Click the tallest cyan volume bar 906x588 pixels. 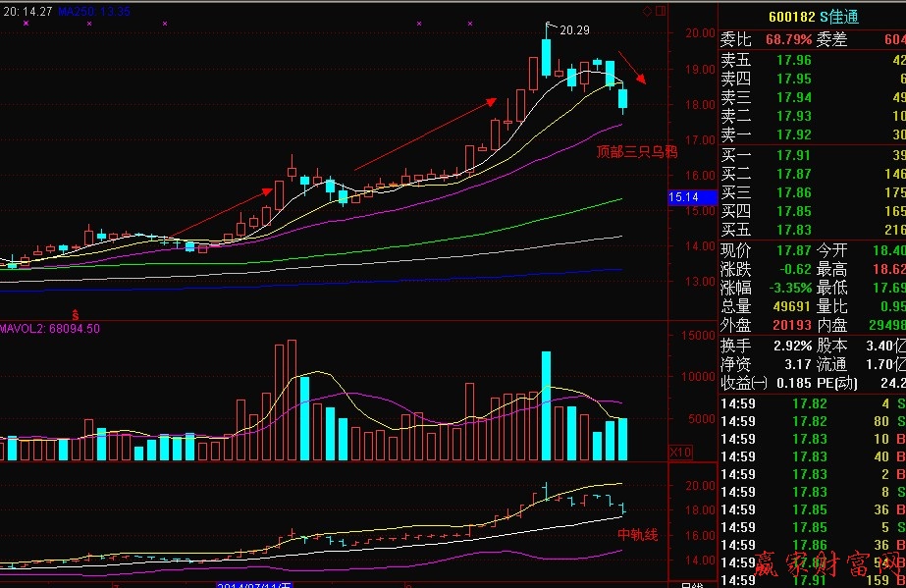point(547,406)
